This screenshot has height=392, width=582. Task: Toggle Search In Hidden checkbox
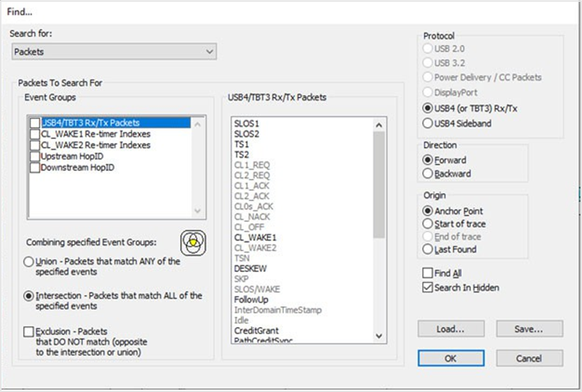(427, 287)
